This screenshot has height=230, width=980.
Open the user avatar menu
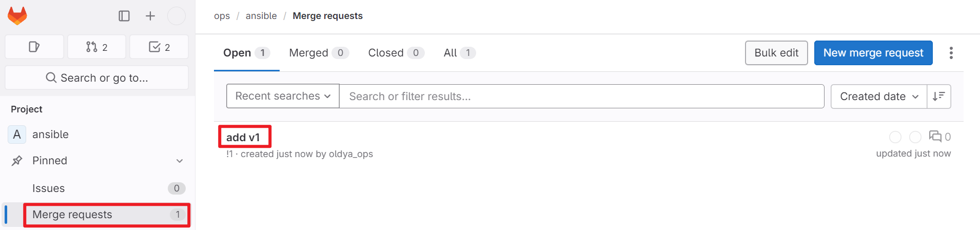[x=177, y=16]
